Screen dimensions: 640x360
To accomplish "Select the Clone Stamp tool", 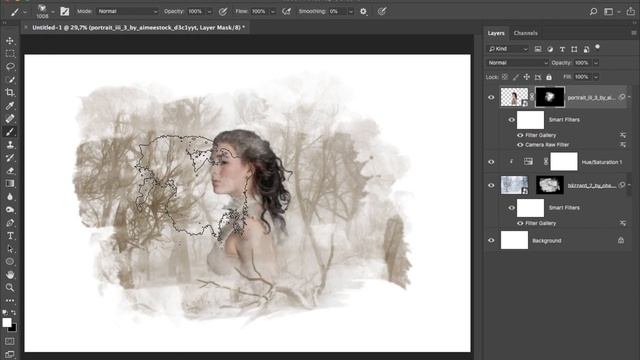I will pos(10,145).
